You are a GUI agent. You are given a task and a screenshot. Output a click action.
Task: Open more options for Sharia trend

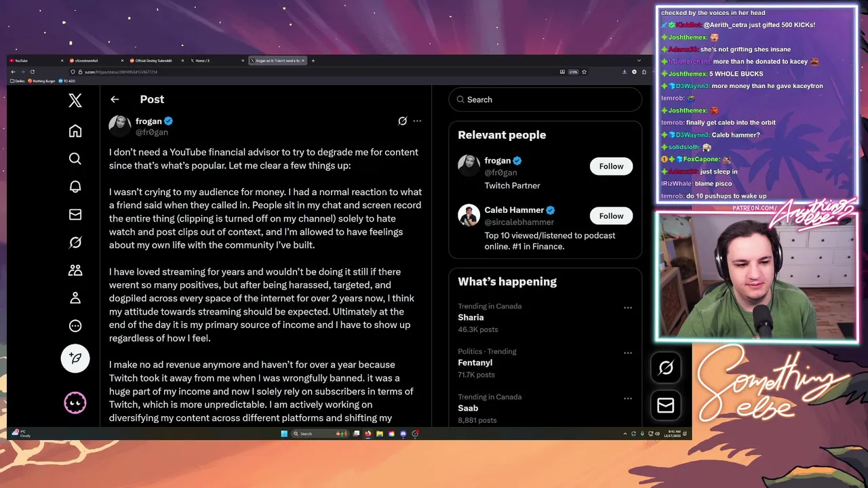pyautogui.click(x=628, y=307)
